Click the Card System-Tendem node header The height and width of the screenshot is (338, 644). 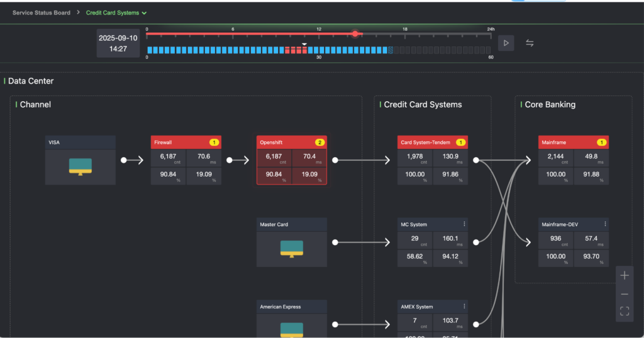(426, 143)
